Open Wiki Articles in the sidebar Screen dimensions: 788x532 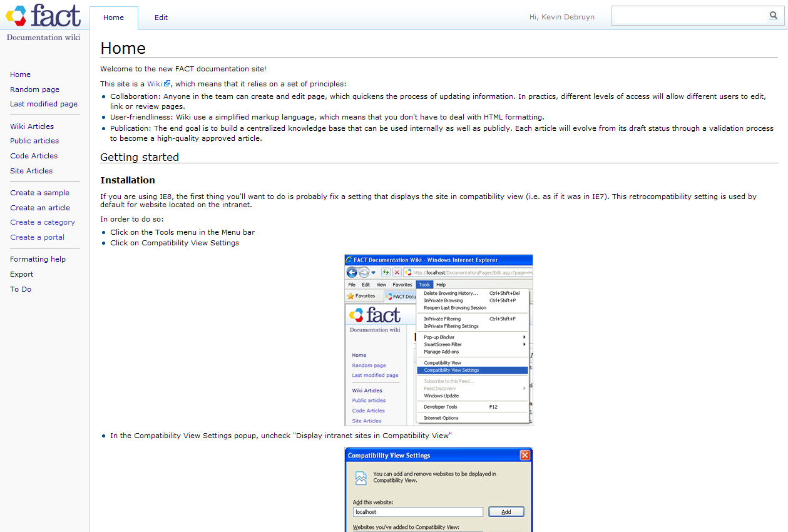[32, 126]
